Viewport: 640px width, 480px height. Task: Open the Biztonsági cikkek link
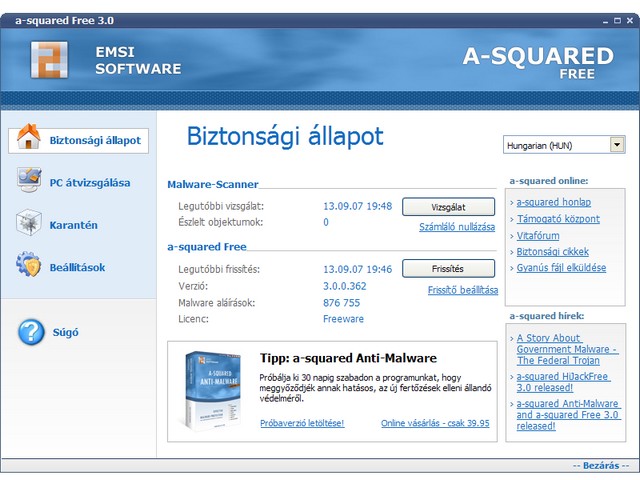552,251
